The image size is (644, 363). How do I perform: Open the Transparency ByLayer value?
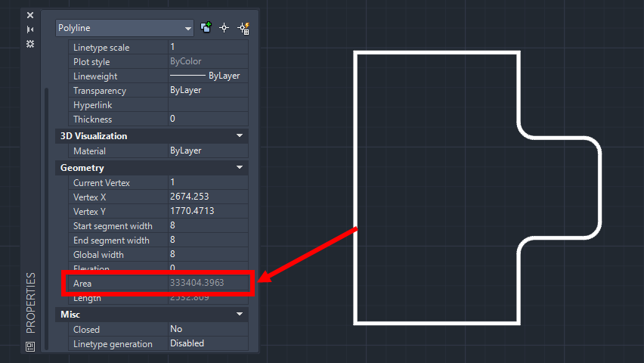click(208, 90)
